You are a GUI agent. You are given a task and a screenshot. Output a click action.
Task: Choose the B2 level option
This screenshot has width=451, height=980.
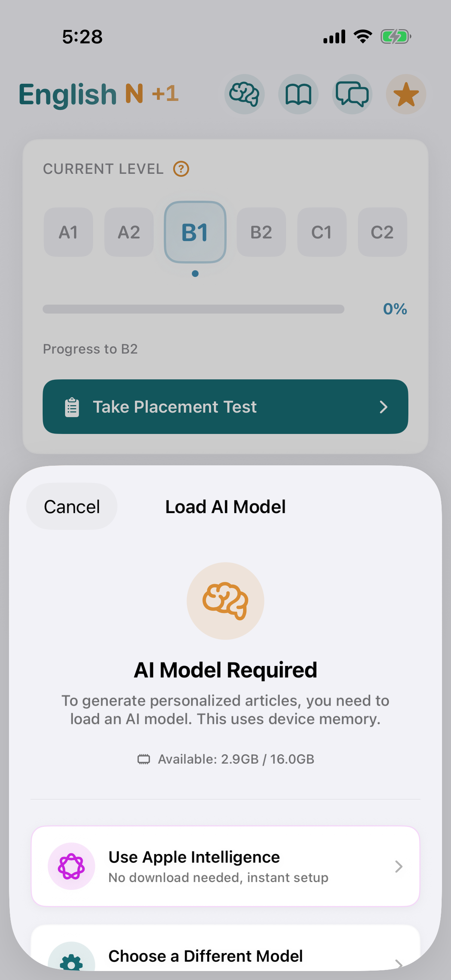[261, 232]
